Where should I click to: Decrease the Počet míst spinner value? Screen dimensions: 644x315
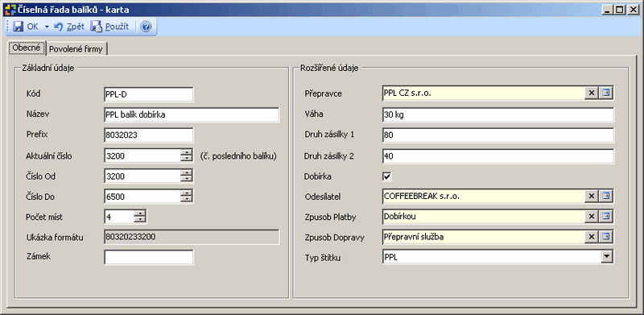click(x=140, y=220)
